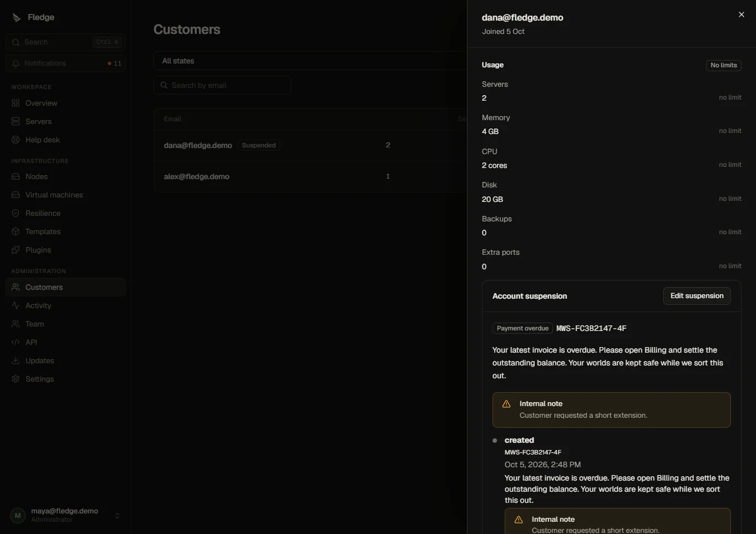Click the MWS-FC3B2147-4F code beside Payment overdue

[591, 328]
